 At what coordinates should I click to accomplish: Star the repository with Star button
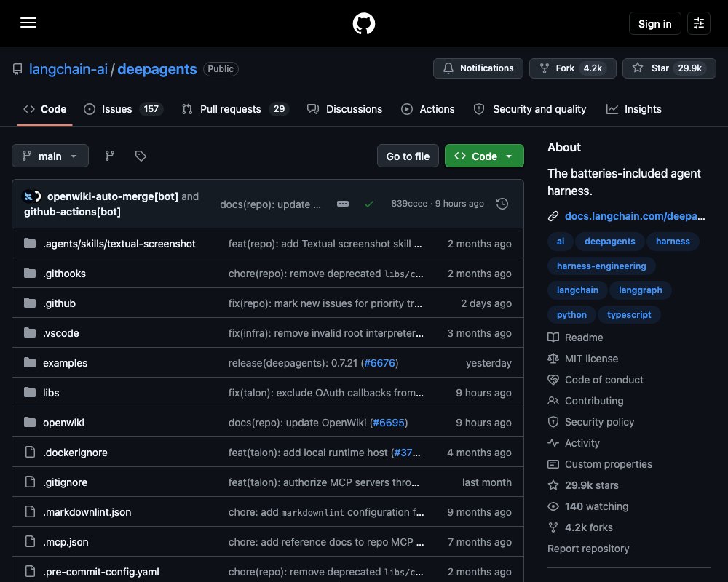pos(669,68)
